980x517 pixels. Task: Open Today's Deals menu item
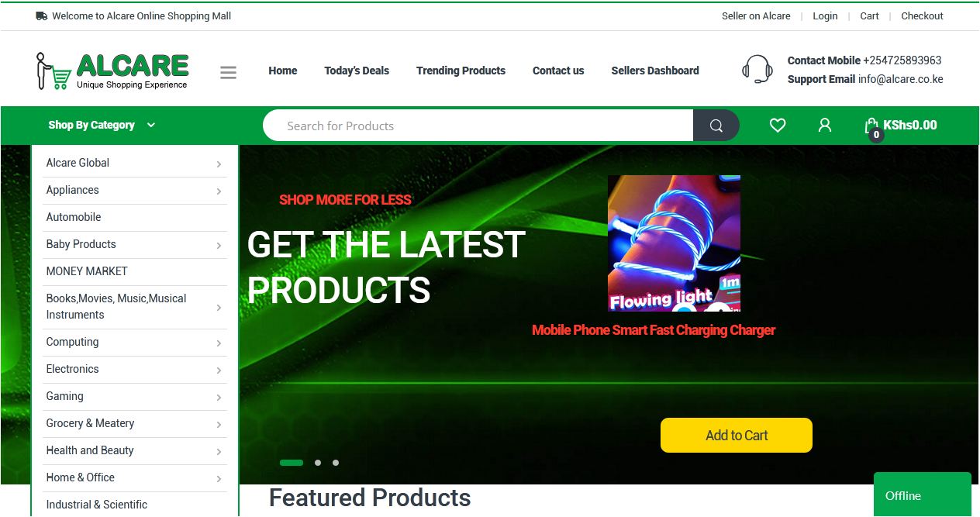point(357,71)
